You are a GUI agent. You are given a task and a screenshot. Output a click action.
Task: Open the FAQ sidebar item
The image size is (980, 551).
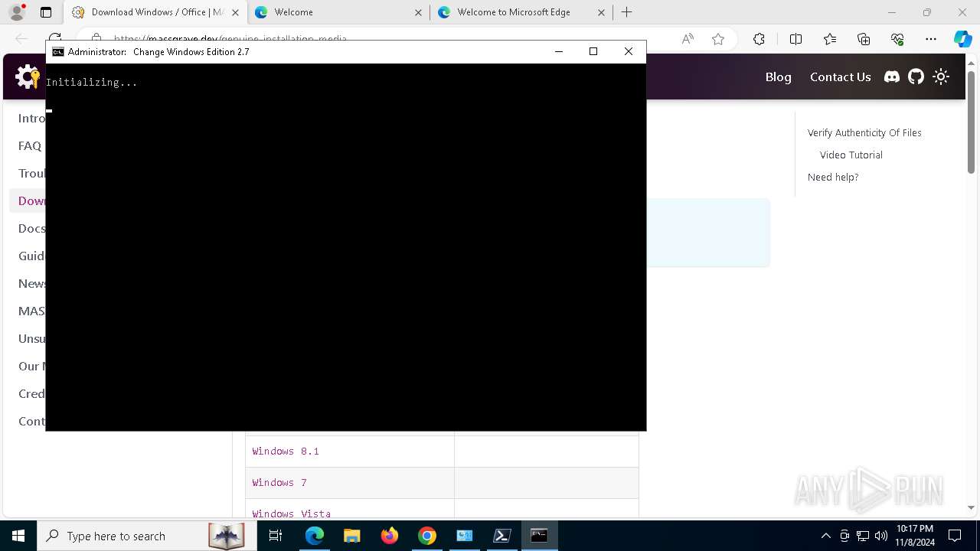(30, 145)
